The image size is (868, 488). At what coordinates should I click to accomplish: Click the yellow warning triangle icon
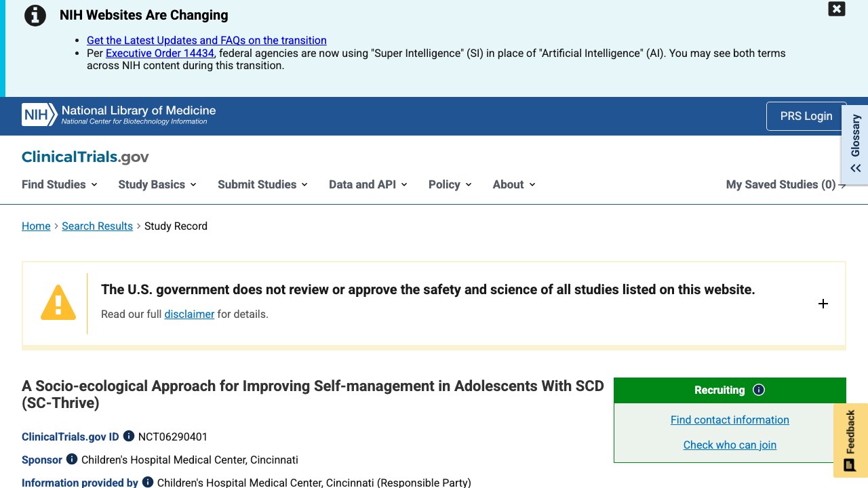(x=58, y=302)
